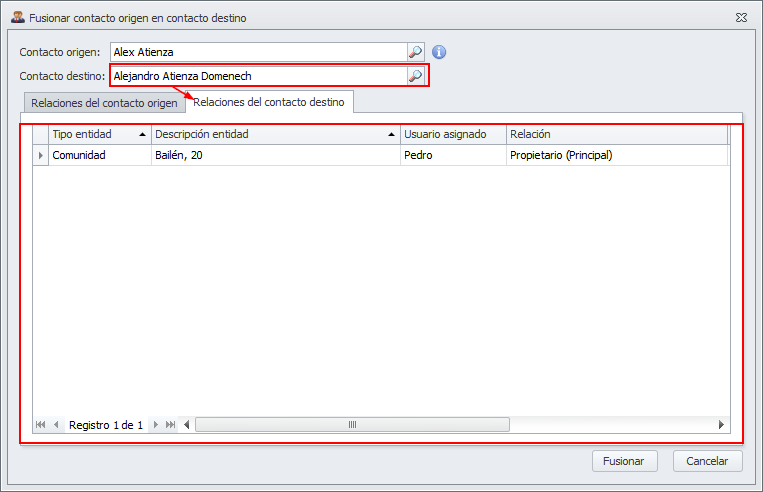Click the search icon for Contacto origen
763x492 pixels.
tap(416, 52)
